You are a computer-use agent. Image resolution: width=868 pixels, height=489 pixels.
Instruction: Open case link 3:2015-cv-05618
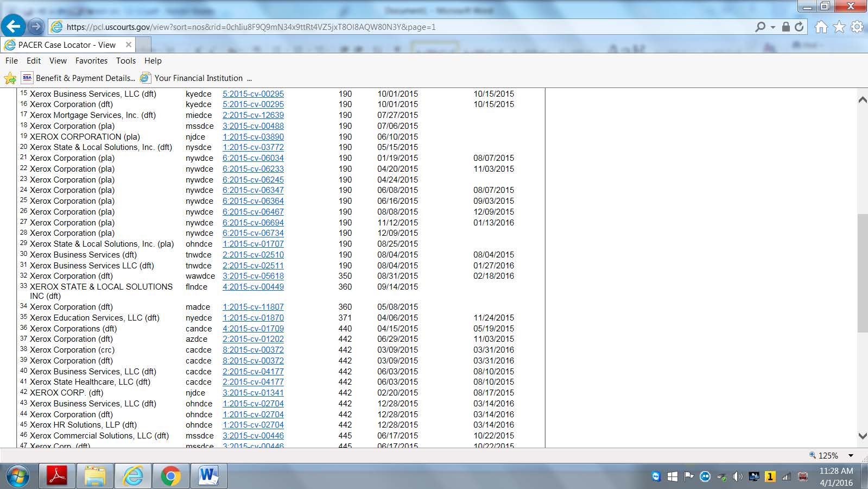coord(253,276)
